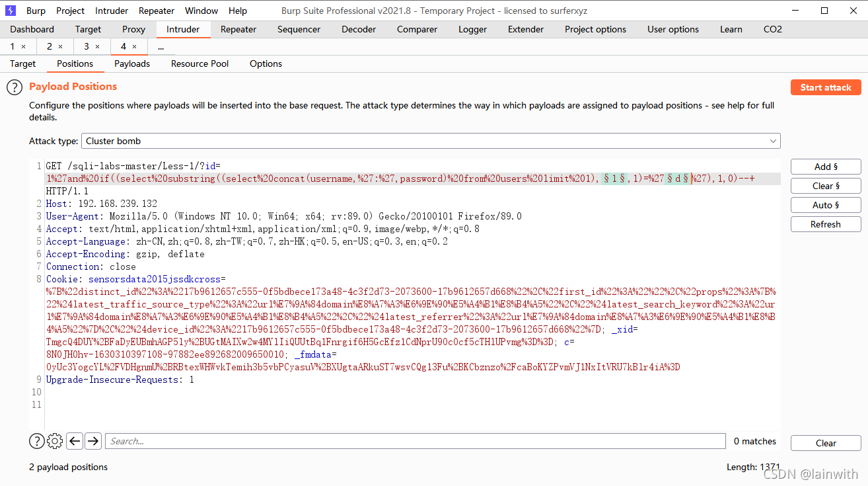
Task: Close Intruder tab 1
Action: pos(24,47)
